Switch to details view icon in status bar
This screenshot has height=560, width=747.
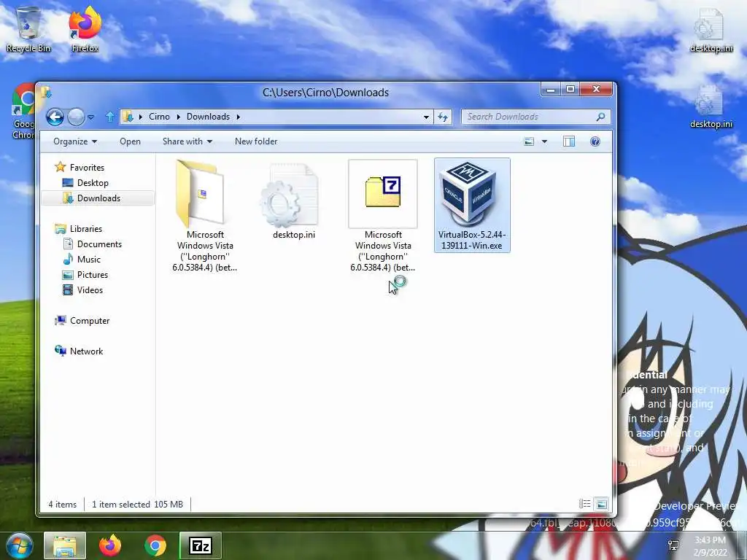(584, 504)
